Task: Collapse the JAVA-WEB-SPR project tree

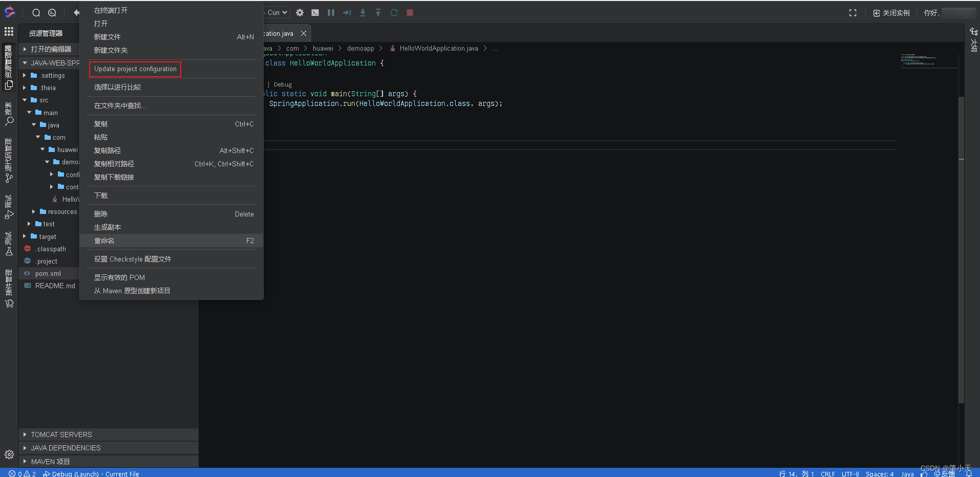Action: [25, 62]
